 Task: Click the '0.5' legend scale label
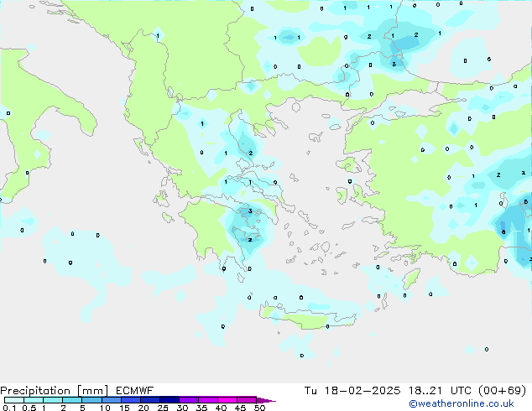click(29, 408)
